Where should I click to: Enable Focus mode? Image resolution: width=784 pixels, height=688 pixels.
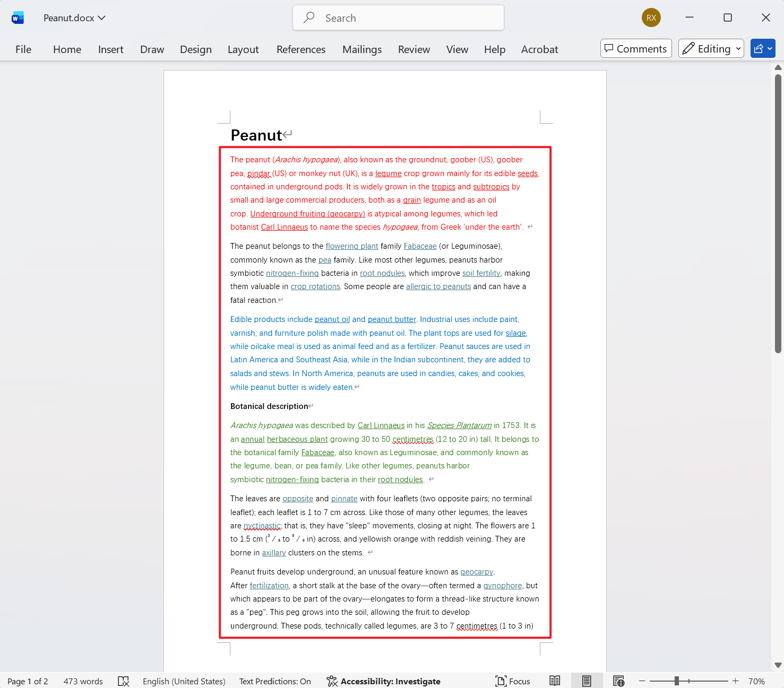[512, 681]
